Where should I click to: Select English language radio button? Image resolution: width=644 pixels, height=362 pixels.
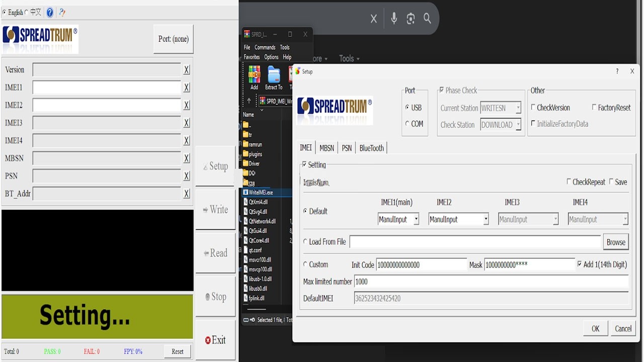coord(5,12)
